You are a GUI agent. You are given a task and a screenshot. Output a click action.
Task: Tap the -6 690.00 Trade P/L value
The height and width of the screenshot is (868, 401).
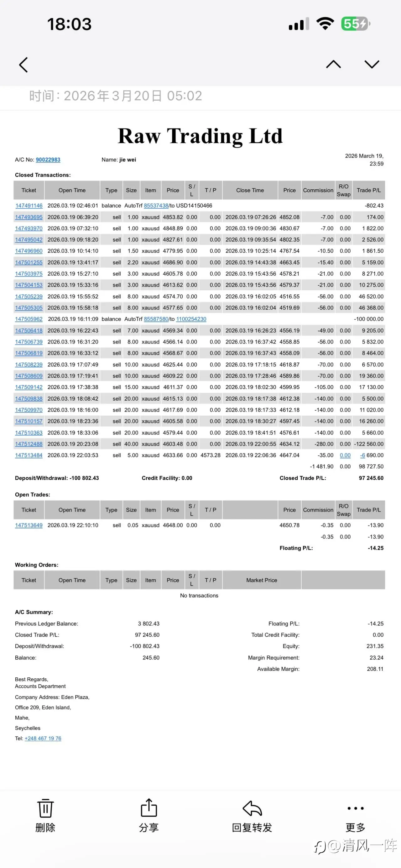(372, 455)
